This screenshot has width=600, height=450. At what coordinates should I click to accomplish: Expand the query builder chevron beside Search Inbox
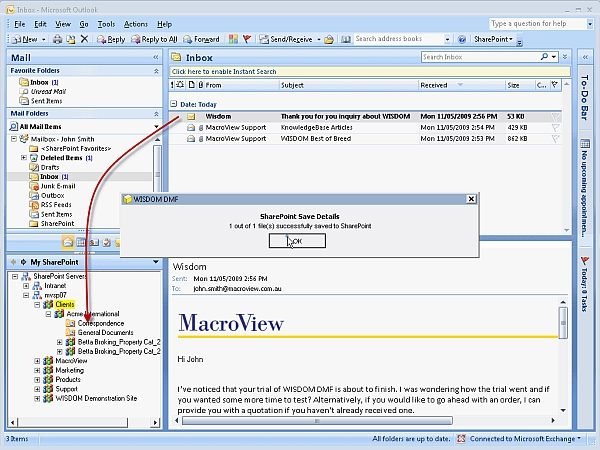coord(565,57)
